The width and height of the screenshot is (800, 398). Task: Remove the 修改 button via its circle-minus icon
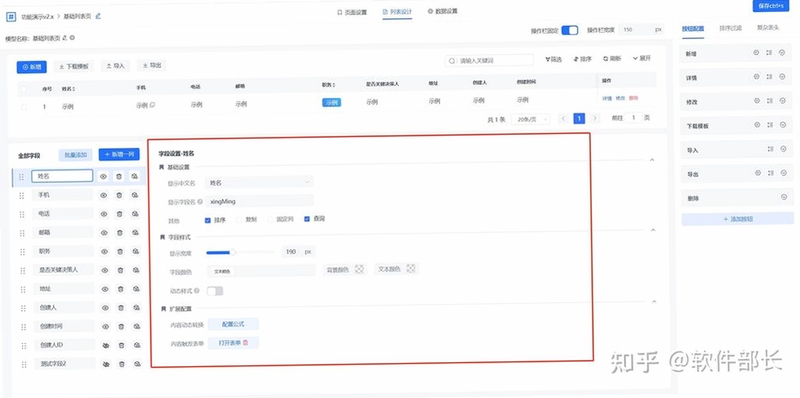pos(782,101)
